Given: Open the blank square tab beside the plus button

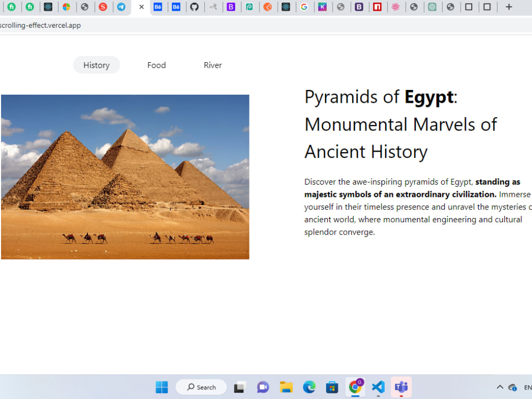Looking at the screenshot, I should pos(487,7).
